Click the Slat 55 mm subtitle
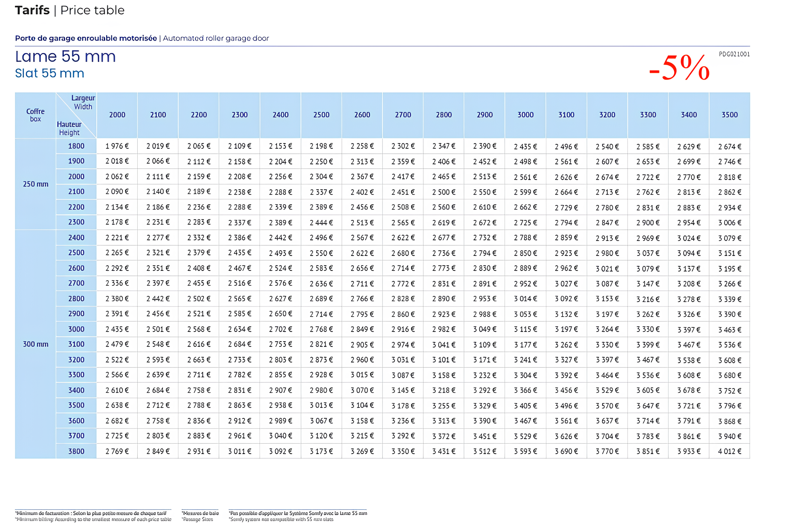 click(x=50, y=73)
